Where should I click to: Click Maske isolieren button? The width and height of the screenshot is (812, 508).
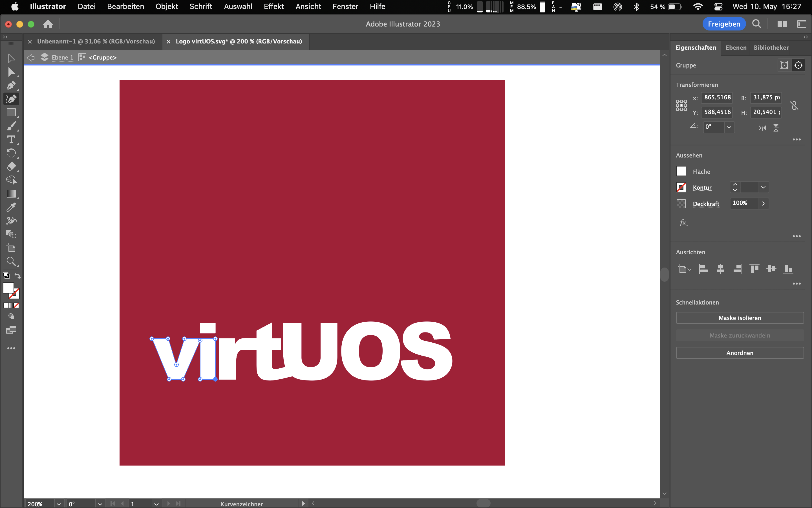[x=740, y=318]
